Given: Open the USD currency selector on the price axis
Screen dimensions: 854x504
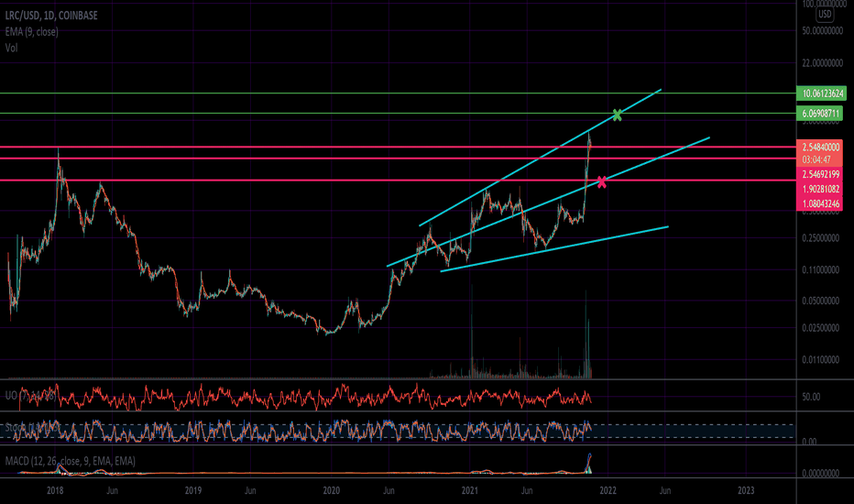Looking at the screenshot, I should click(825, 14).
